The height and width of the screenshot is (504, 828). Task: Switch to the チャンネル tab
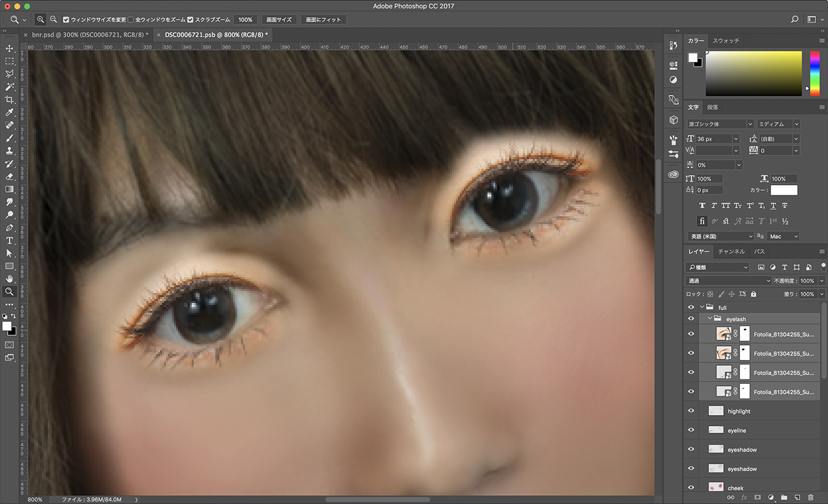coord(731,251)
